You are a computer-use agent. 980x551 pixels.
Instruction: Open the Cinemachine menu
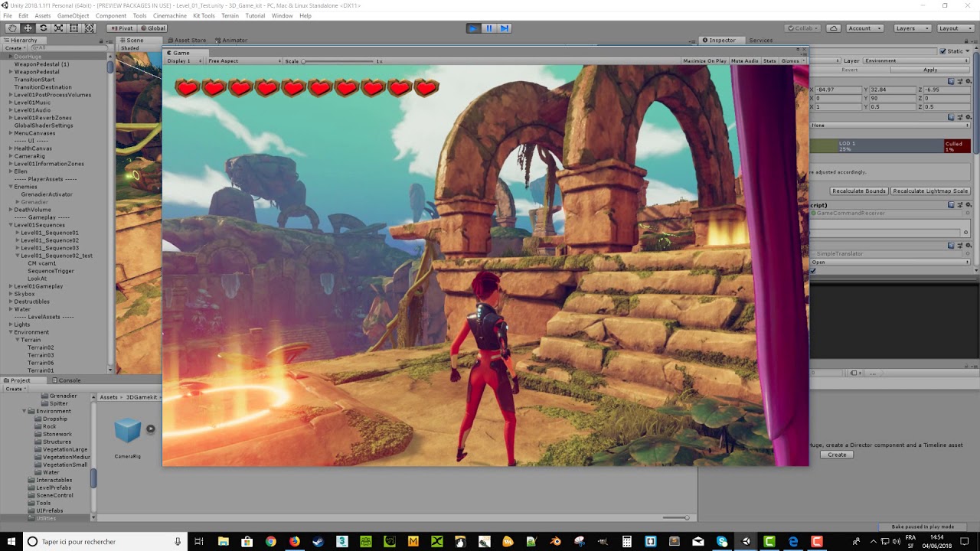point(168,16)
